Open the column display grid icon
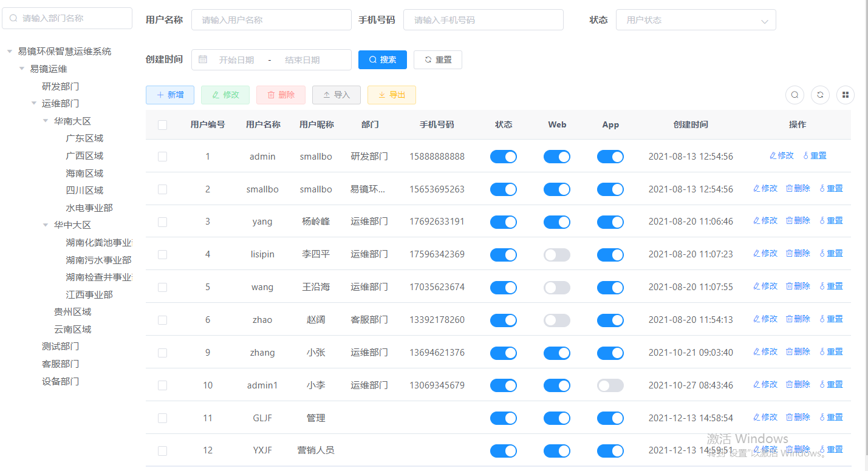This screenshot has width=868, height=471. click(x=846, y=95)
